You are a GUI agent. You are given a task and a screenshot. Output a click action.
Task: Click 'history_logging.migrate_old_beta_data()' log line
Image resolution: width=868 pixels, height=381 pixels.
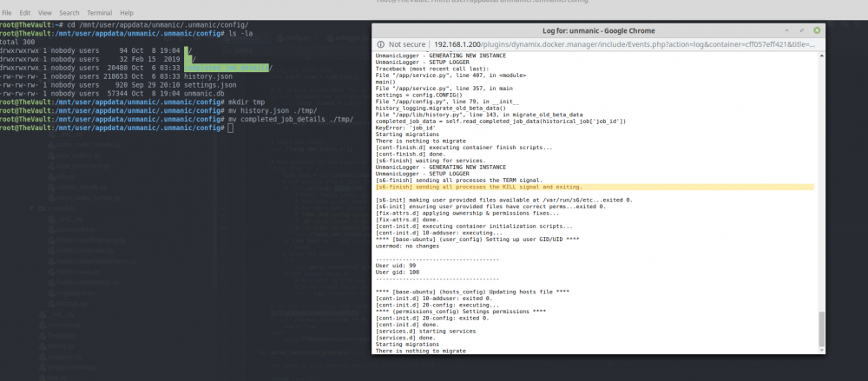[441, 108]
